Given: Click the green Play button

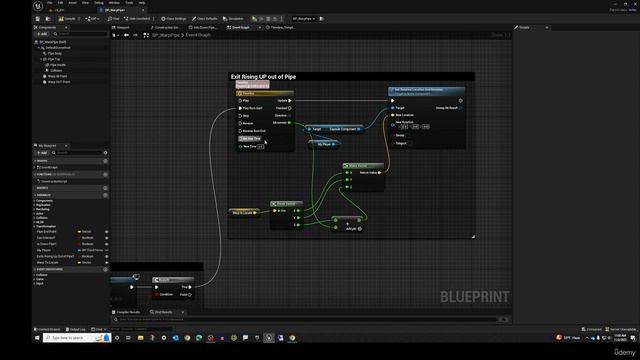Looking at the screenshot, I should pos(254,19).
